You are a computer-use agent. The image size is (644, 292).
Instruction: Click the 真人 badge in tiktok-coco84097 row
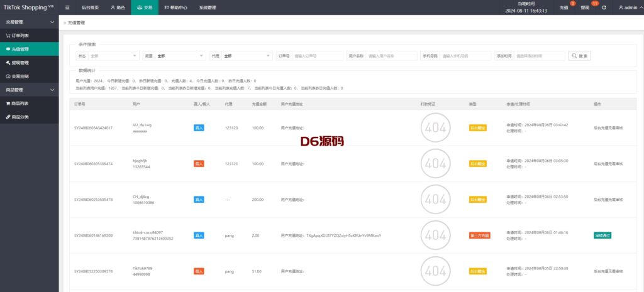199,235
